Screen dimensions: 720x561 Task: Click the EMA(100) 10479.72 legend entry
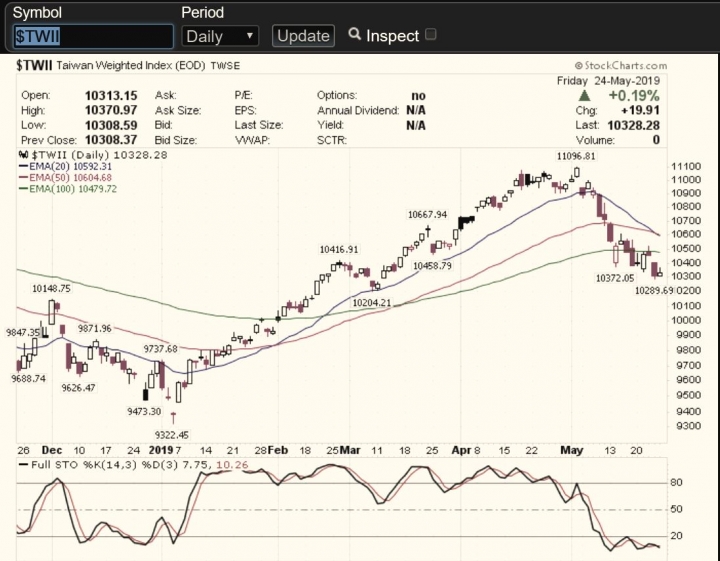68,189
